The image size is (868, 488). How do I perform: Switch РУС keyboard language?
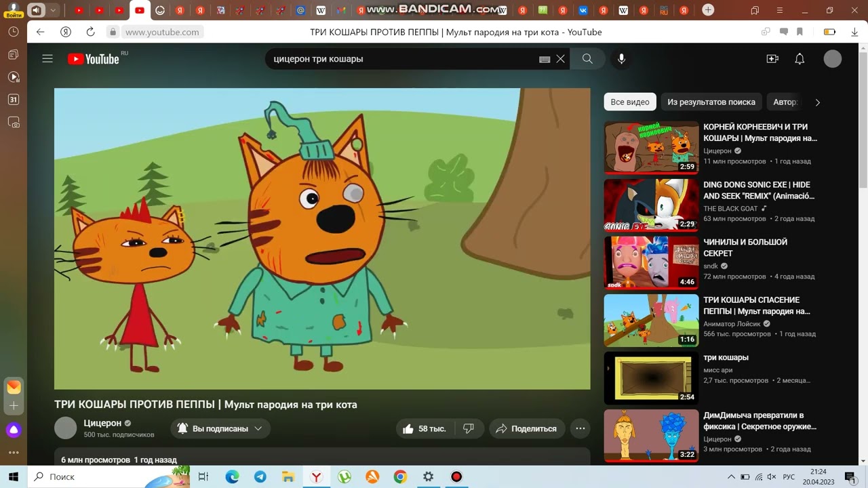(789, 477)
